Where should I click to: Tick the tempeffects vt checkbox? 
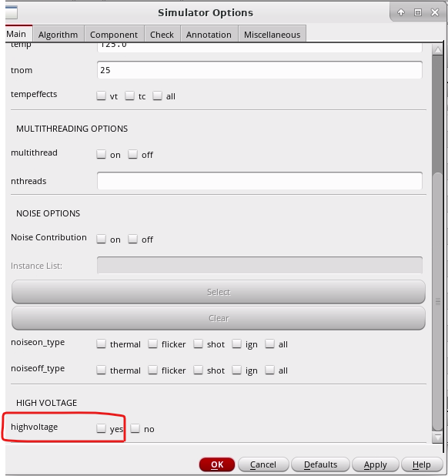click(x=101, y=96)
